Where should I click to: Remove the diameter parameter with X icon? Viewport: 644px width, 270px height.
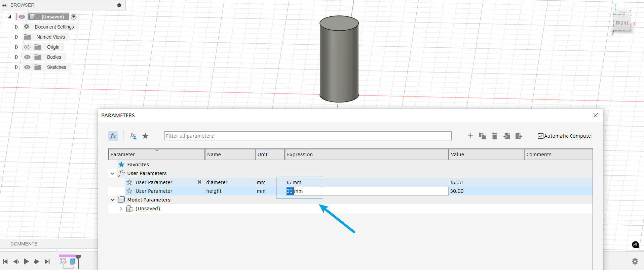[199, 182]
